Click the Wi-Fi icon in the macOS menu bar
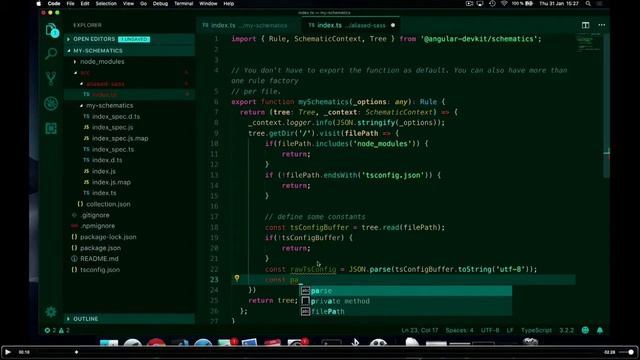Viewport: 640px width, 360px height. (x=504, y=4)
